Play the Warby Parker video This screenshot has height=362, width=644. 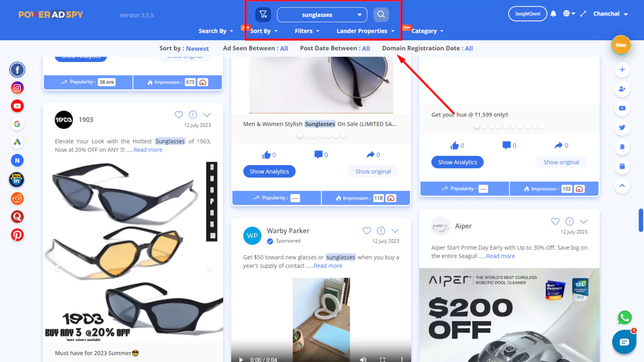(241, 359)
